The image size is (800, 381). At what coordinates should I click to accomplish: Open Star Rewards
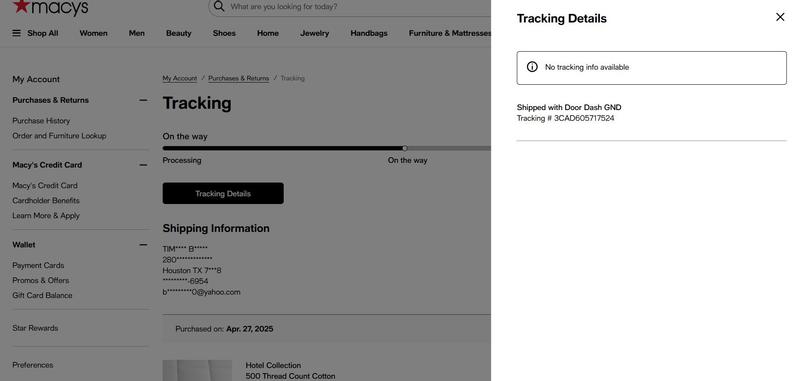click(35, 328)
